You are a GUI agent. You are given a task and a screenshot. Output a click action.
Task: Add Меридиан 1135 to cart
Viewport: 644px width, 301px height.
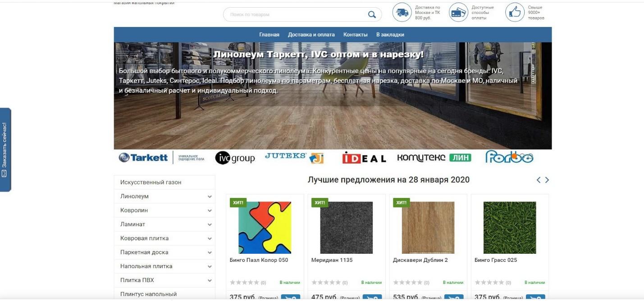pos(372,297)
